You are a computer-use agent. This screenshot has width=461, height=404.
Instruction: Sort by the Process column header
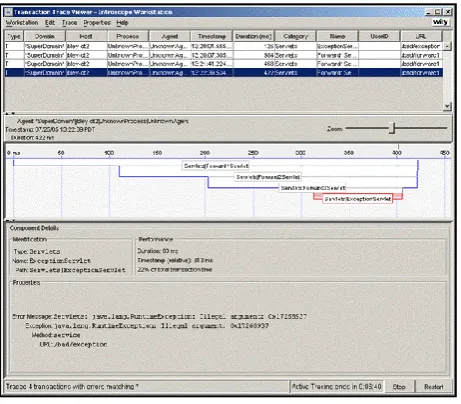pyautogui.click(x=128, y=36)
